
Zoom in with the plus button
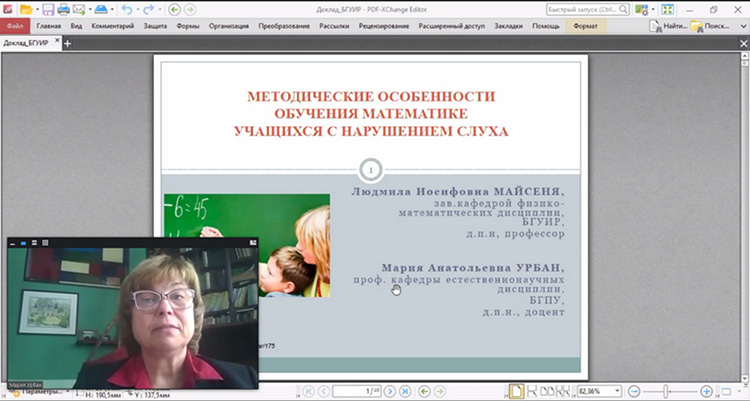(706, 391)
